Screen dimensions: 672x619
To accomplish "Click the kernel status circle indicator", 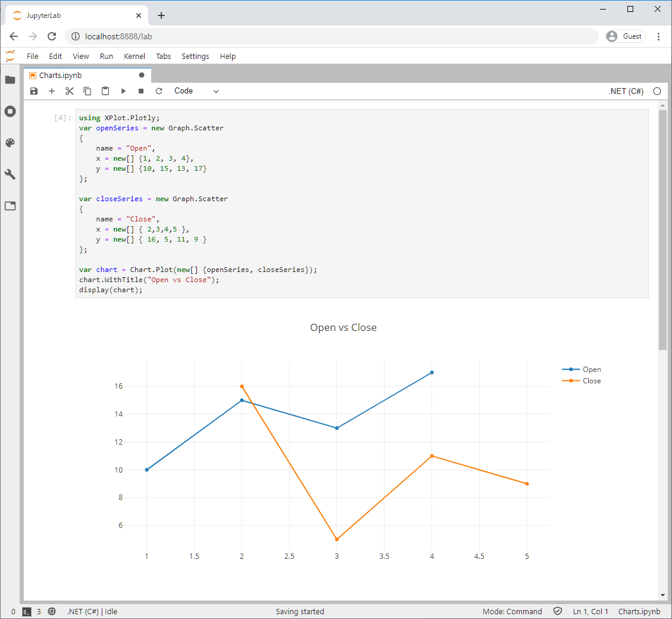I will click(x=657, y=91).
